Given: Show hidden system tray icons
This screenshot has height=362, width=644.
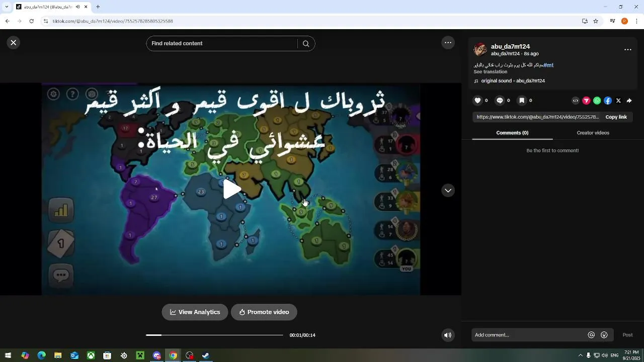Looking at the screenshot, I should 580,355.
